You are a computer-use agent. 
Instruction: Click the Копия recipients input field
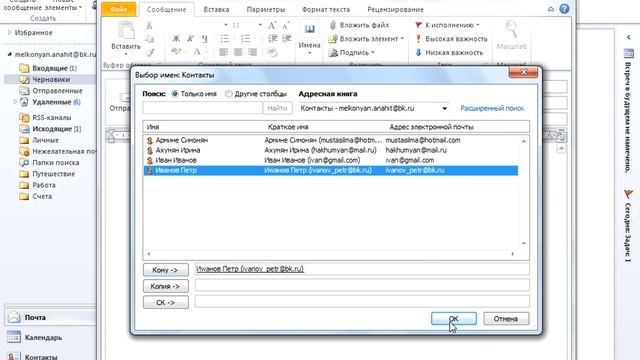pos(362,285)
